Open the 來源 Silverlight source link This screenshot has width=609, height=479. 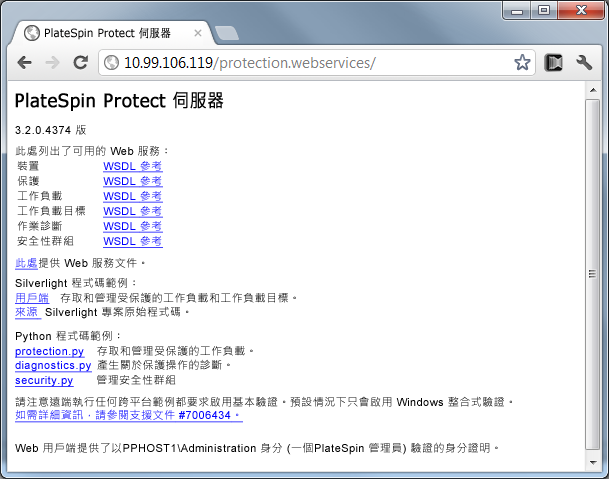pos(28,312)
